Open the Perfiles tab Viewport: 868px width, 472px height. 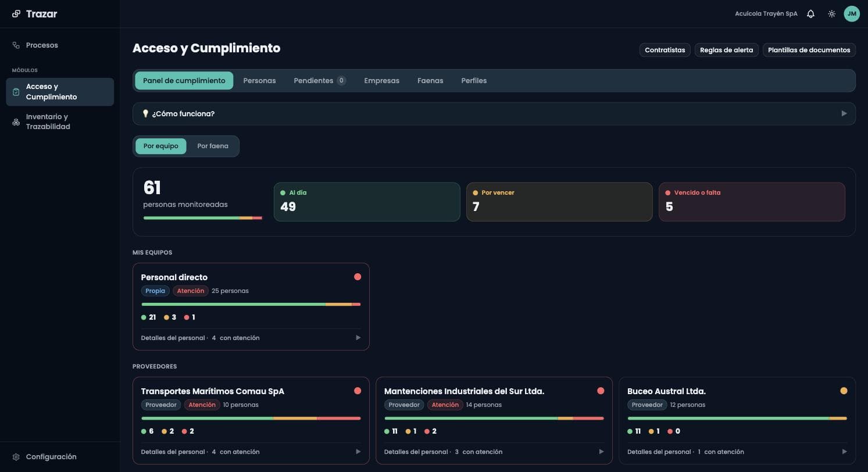click(x=474, y=81)
